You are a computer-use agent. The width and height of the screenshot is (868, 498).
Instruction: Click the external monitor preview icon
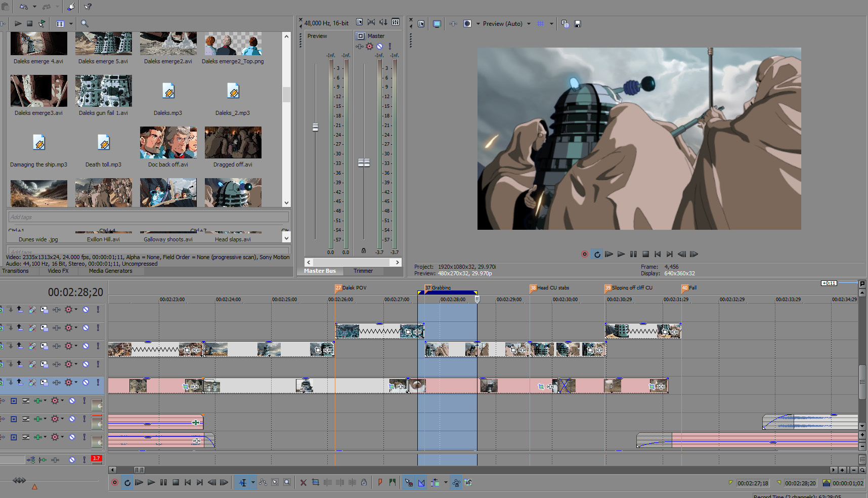pyautogui.click(x=437, y=24)
